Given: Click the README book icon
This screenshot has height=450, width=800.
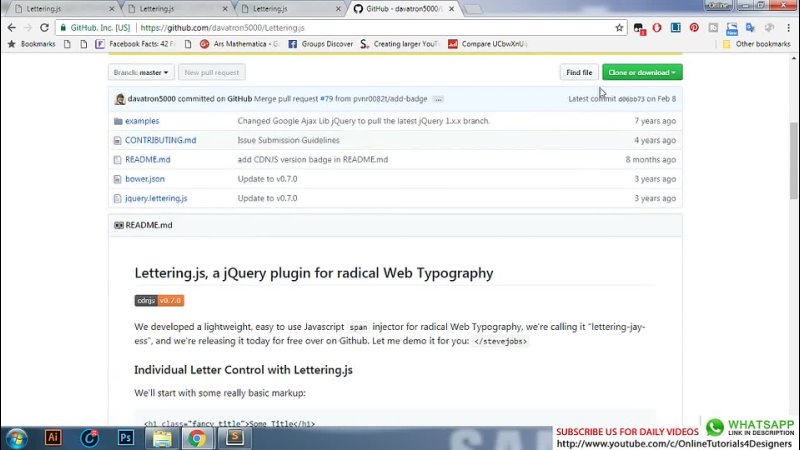Looking at the screenshot, I should coord(118,225).
